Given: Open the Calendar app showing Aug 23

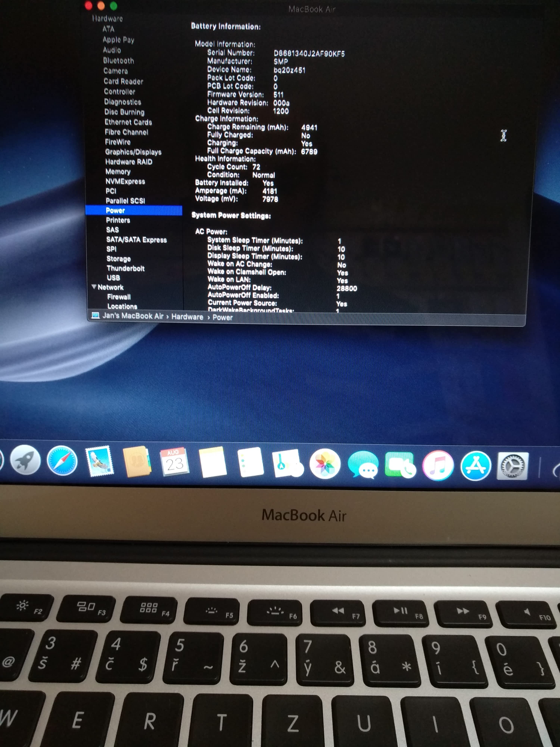Looking at the screenshot, I should tap(175, 462).
